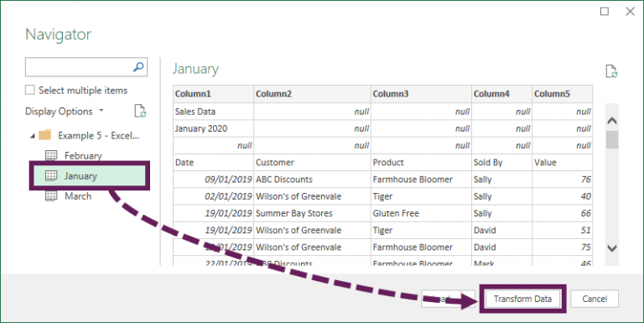Image resolution: width=644 pixels, height=323 pixels.
Task: Select the January sheet
Action: coord(89,176)
